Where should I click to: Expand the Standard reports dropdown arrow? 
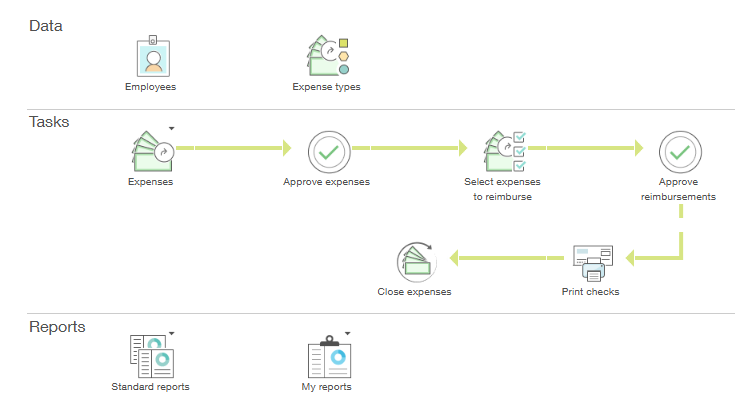[172, 334]
